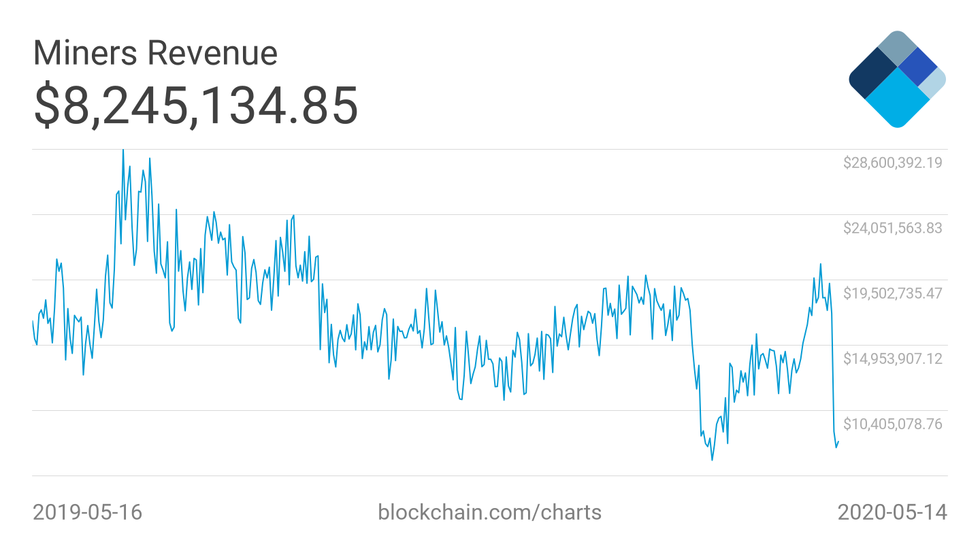The image size is (980, 551).
Task: Open the blockchain.com/charts link
Action: tap(490, 512)
